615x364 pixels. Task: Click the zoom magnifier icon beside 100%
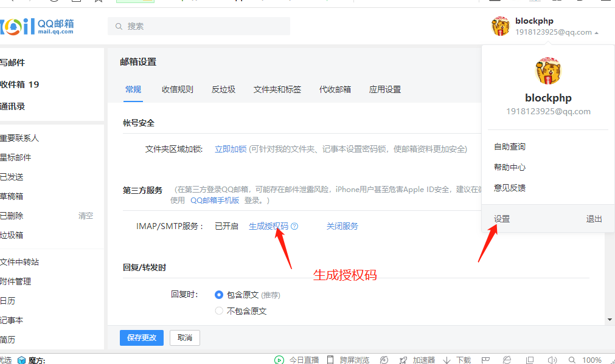pyautogui.click(x=572, y=360)
